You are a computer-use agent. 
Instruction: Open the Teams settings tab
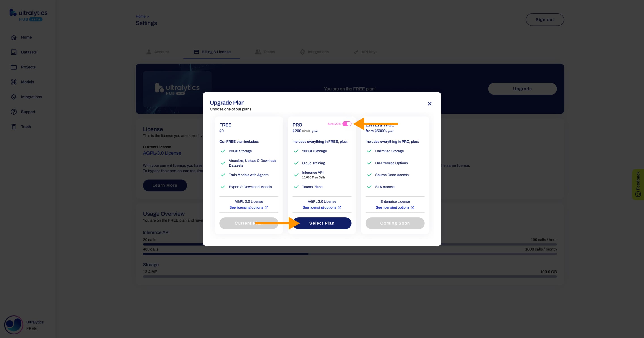coord(269,51)
